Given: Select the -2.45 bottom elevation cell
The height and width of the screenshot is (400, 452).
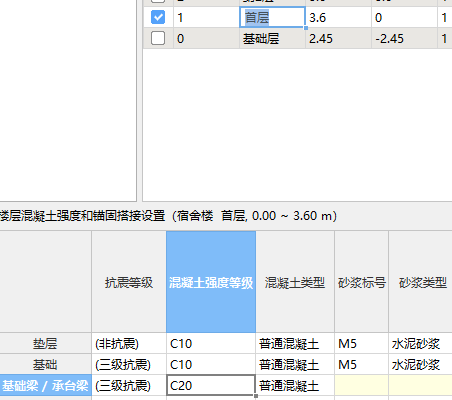Looking at the screenshot, I should [404, 38].
